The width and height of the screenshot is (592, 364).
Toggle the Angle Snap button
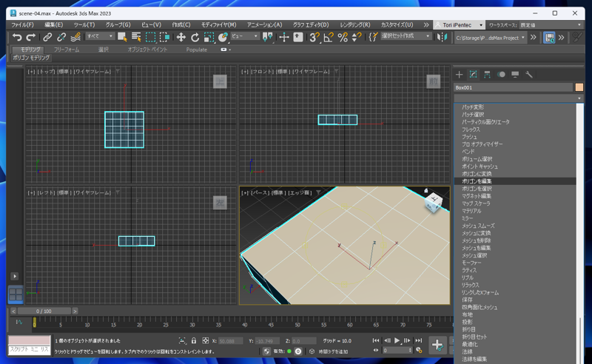(329, 37)
